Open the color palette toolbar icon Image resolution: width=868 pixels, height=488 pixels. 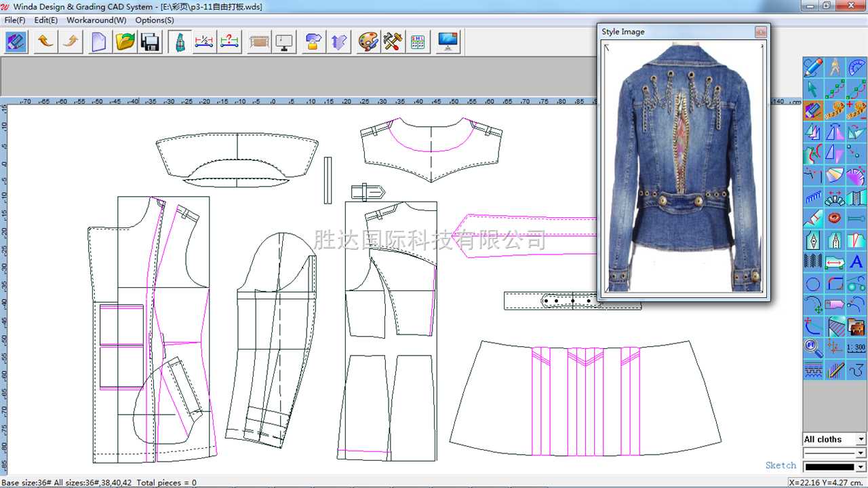click(x=368, y=42)
